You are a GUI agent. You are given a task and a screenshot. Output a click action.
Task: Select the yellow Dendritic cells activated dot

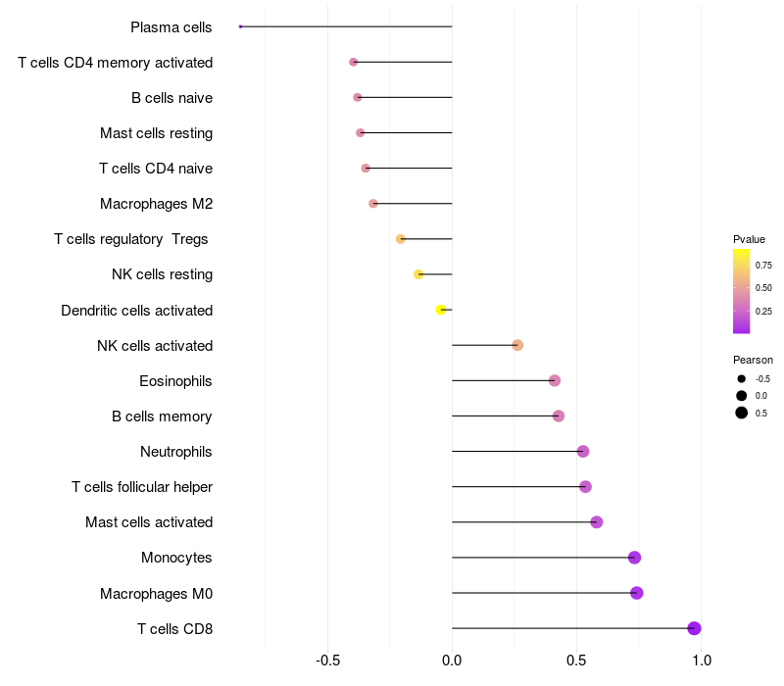tap(441, 310)
